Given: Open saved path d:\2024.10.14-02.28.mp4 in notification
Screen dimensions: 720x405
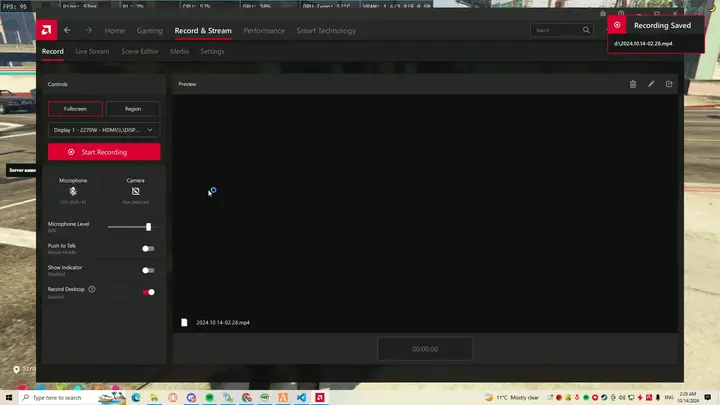Looking at the screenshot, I should click(643, 44).
